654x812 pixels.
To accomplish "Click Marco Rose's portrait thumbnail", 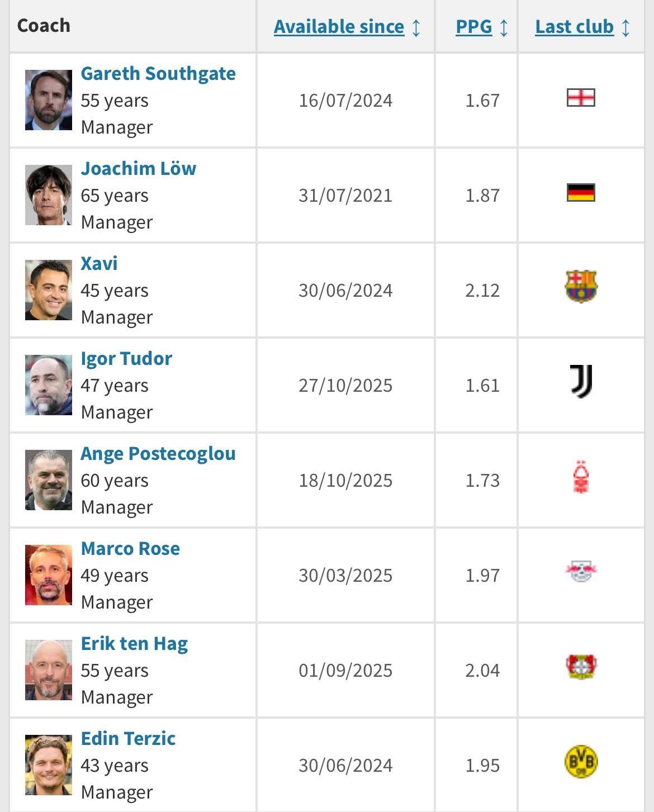I will [x=49, y=574].
